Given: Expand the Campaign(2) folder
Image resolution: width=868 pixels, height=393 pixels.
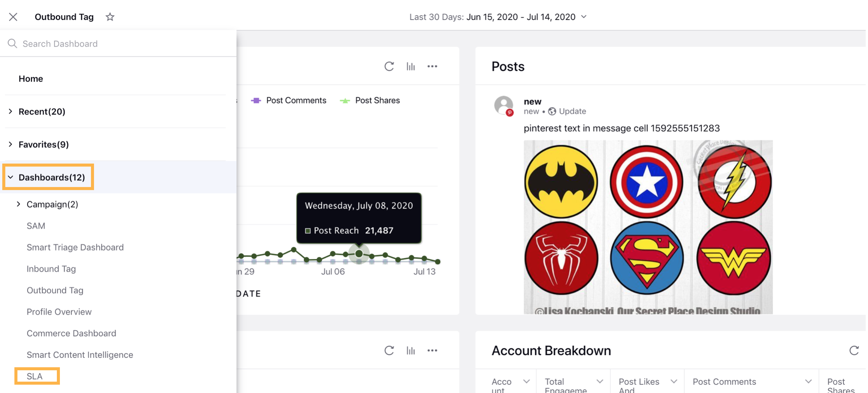Looking at the screenshot, I should tap(18, 204).
